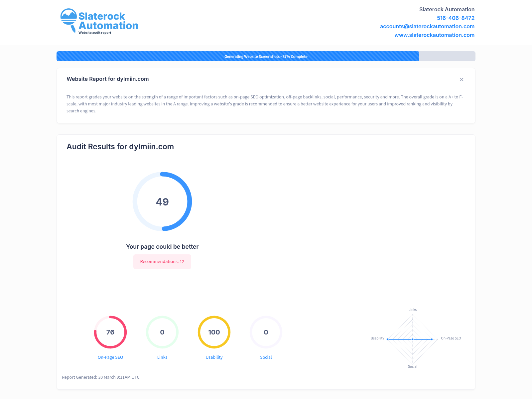Click the Usability data point on radar chart
The height and width of the screenshot is (399, 532).
[x=388, y=339]
